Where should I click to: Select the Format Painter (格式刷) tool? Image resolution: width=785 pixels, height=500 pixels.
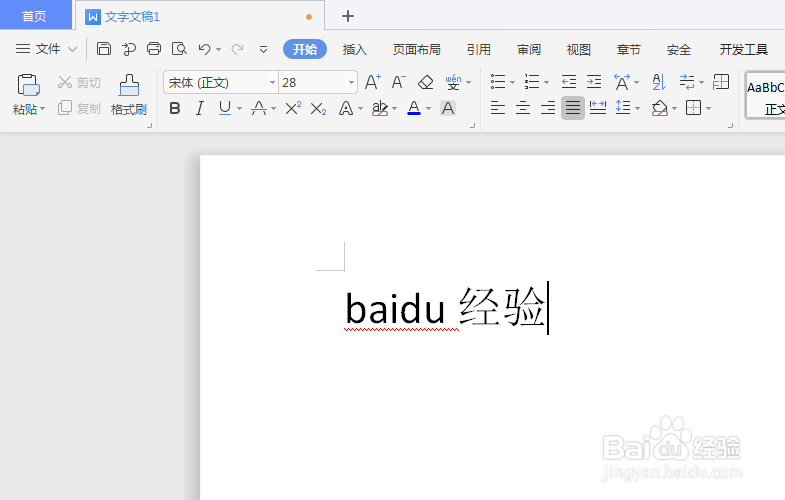pos(129,95)
